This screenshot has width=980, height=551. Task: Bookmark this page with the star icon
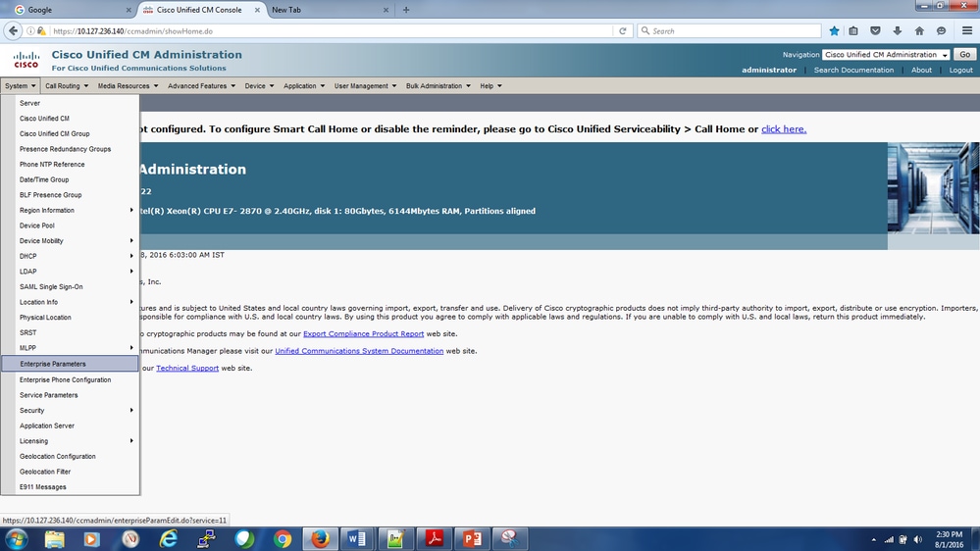(834, 30)
